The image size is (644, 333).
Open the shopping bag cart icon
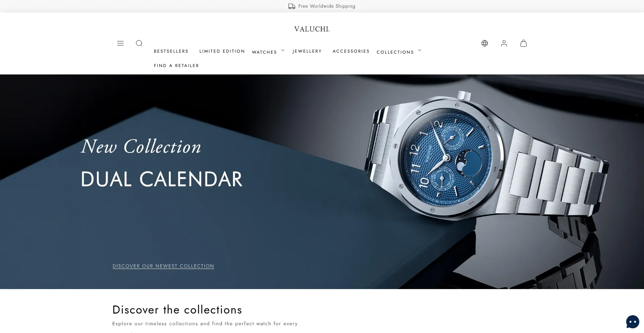click(x=524, y=43)
